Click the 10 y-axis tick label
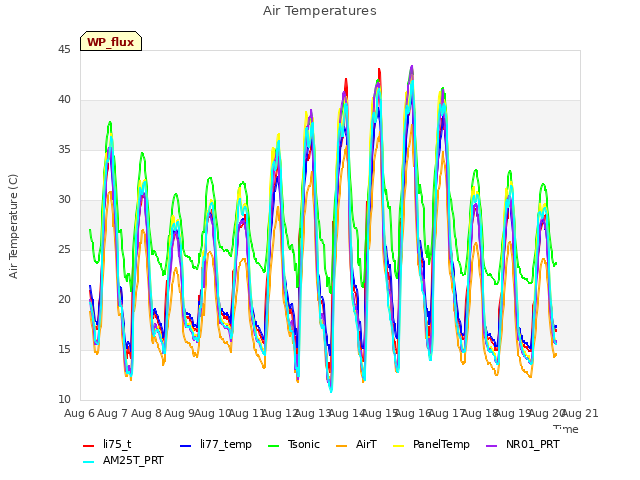The width and height of the screenshot is (640, 480). 64,399
